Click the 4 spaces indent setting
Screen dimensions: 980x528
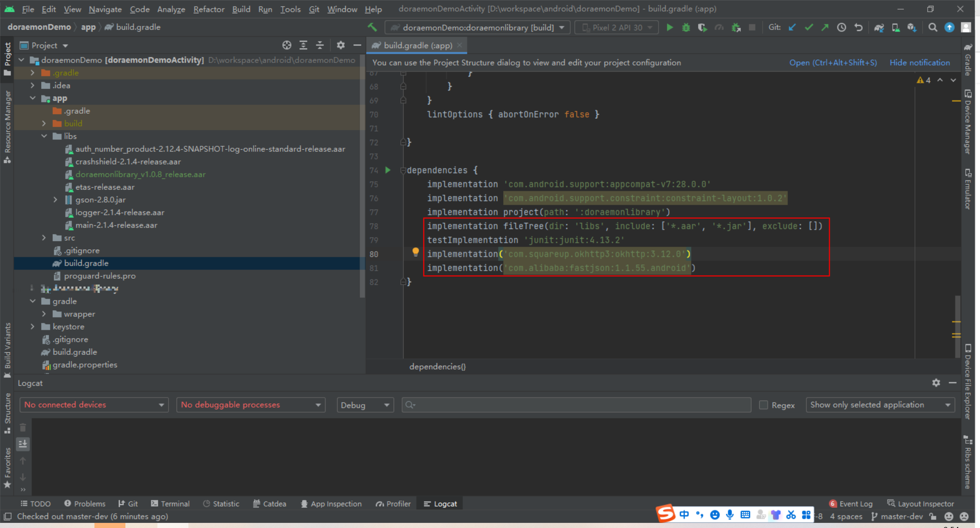pos(846,516)
